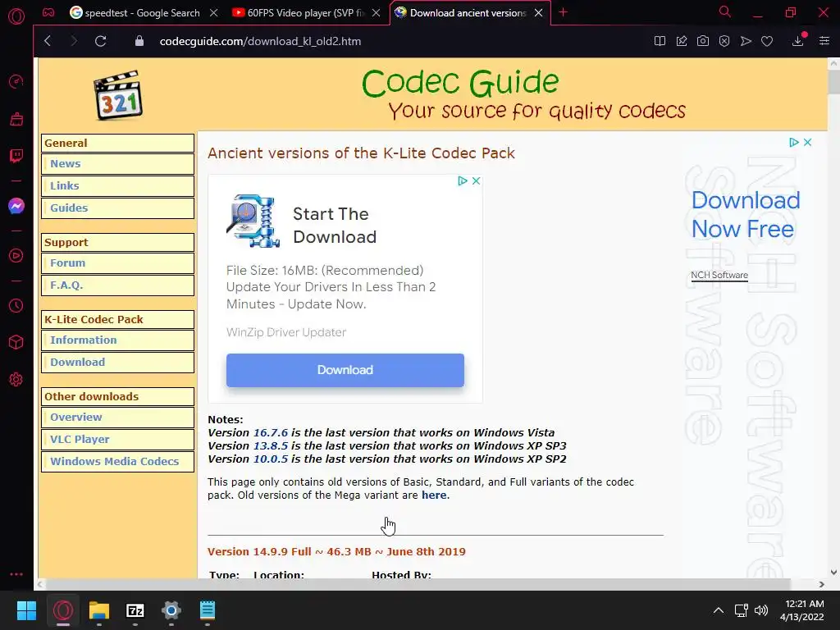Open Links in General menu
The image size is (840, 630).
(118, 186)
